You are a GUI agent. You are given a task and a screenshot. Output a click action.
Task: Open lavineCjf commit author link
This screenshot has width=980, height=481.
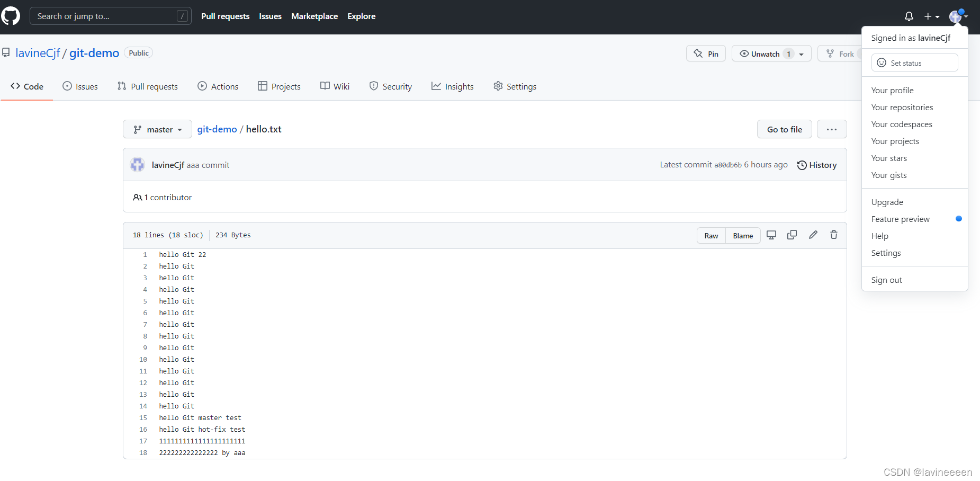(x=168, y=165)
